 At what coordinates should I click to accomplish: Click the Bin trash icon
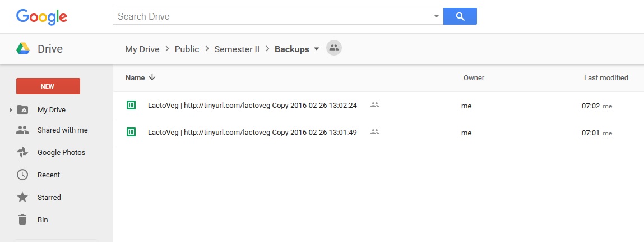(x=22, y=220)
